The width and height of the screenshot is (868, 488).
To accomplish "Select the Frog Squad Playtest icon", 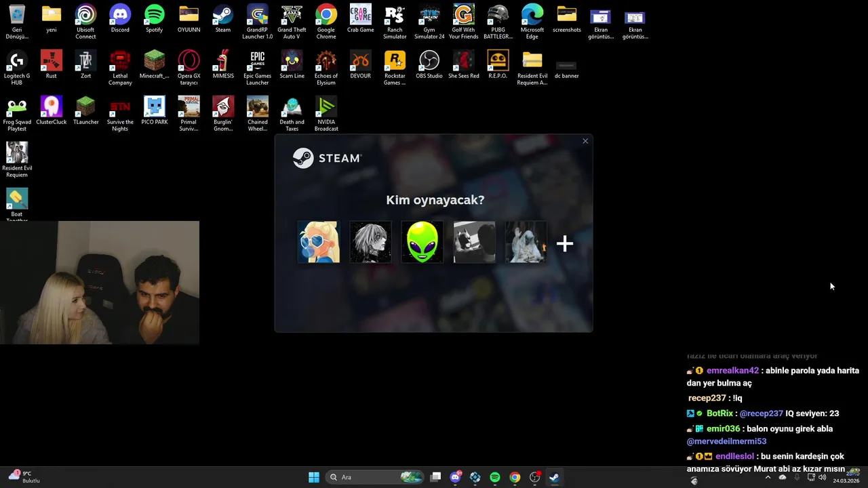I will [x=17, y=114].
